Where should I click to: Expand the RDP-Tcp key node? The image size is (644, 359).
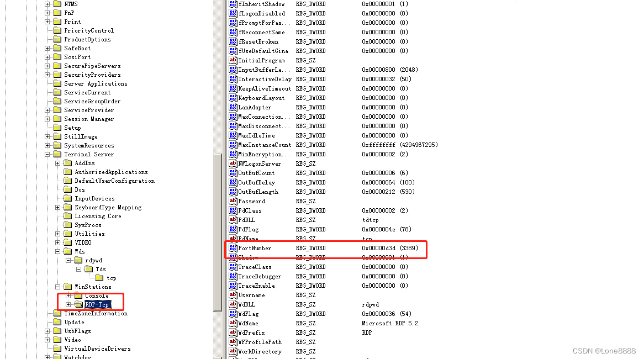(x=68, y=305)
